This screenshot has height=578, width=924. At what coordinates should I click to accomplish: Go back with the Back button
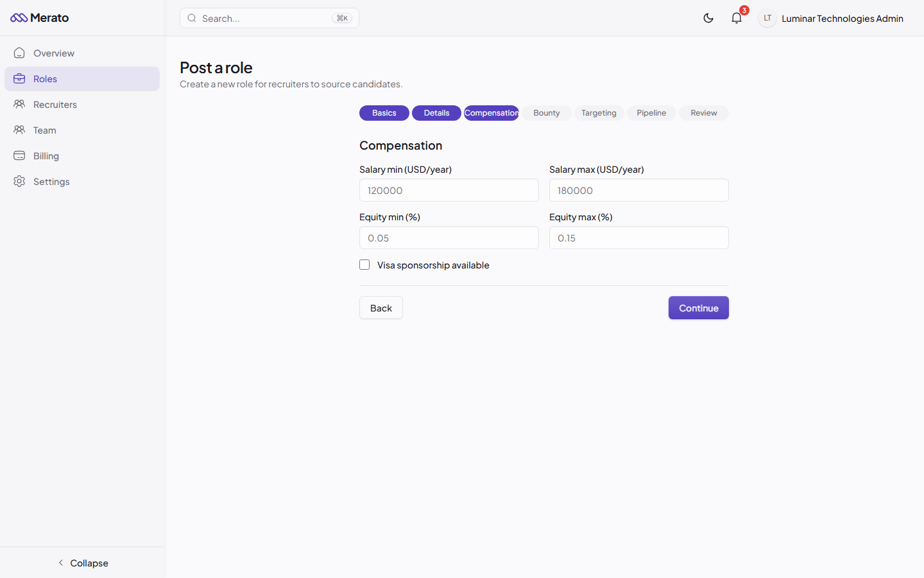[381, 308]
